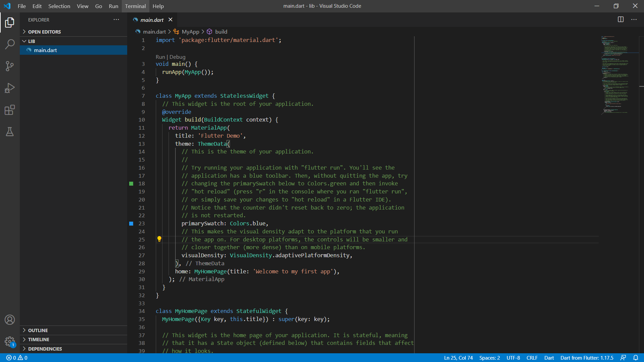Open the Run menu
This screenshot has height=362, width=644.
(113, 6)
